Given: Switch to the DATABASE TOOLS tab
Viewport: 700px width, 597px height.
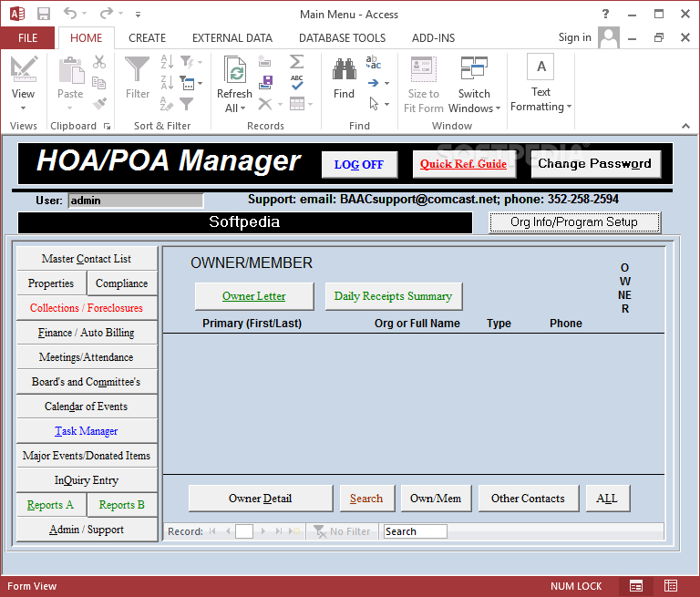Looking at the screenshot, I should click(x=342, y=38).
